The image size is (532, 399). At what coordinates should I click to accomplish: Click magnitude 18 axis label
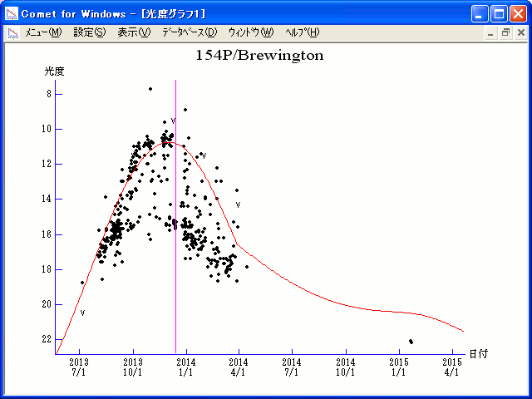[x=47, y=269]
